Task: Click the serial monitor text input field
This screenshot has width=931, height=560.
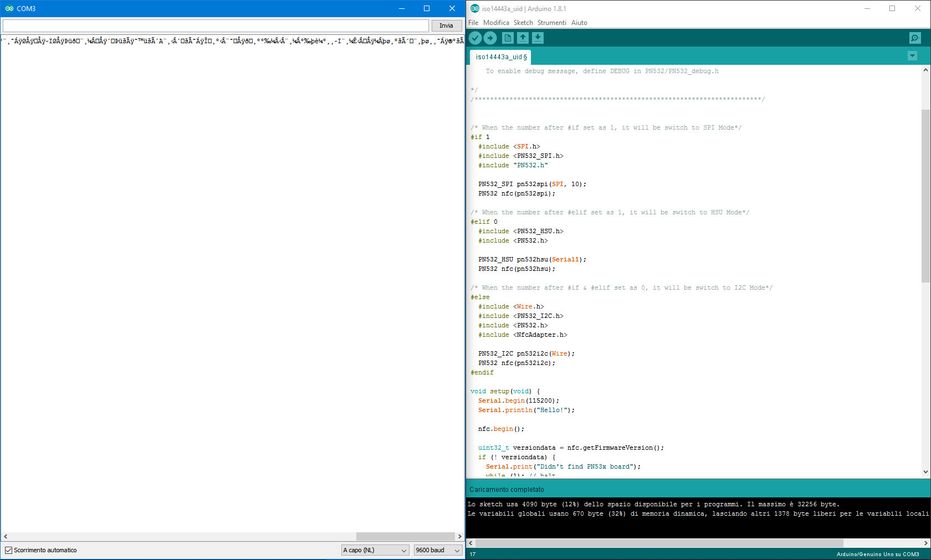Action: click(216, 25)
